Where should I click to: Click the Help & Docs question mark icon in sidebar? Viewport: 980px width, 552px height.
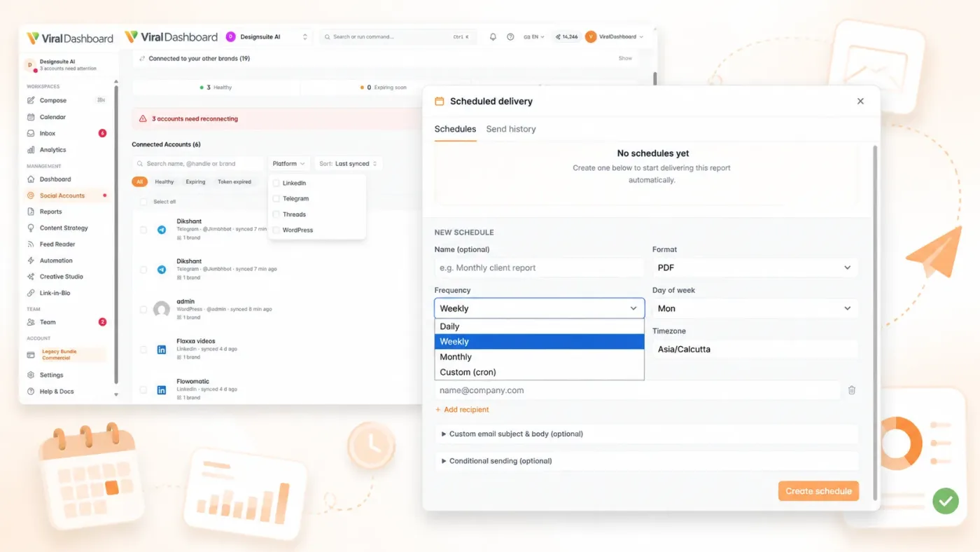pyautogui.click(x=31, y=392)
